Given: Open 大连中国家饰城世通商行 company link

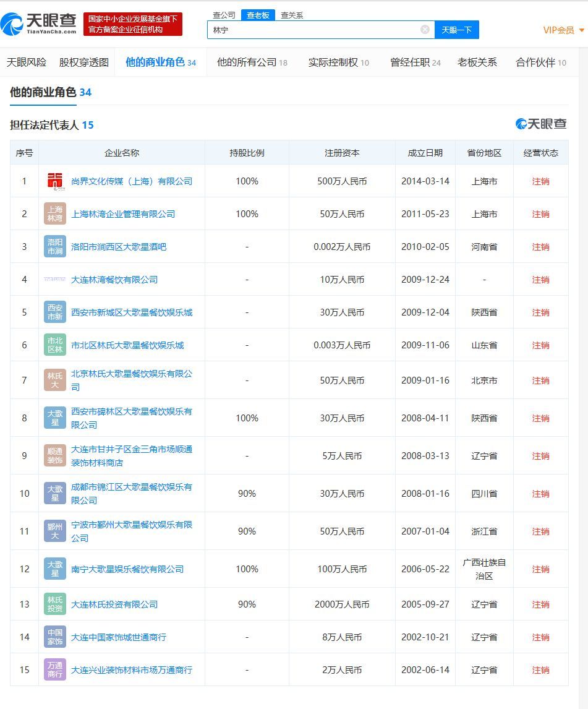Looking at the screenshot, I should 119,637.
